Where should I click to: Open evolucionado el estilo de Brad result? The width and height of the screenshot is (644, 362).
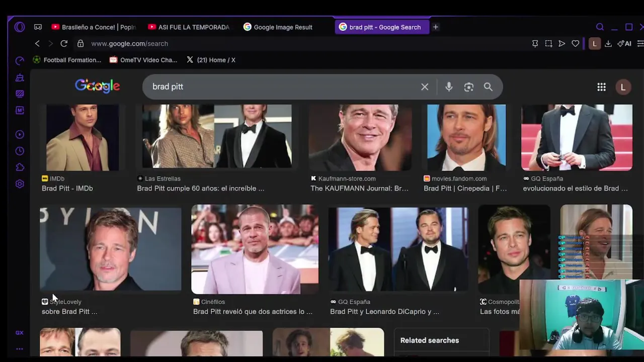coord(576,189)
